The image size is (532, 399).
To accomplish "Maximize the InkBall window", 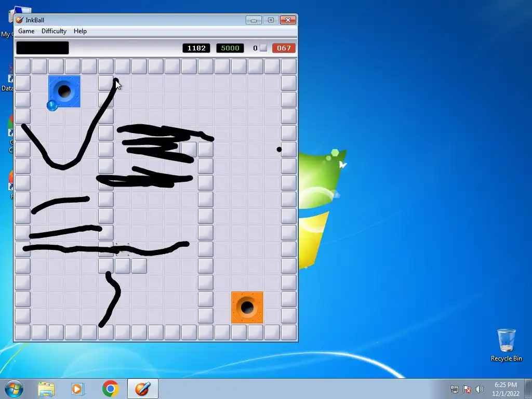I will point(271,20).
